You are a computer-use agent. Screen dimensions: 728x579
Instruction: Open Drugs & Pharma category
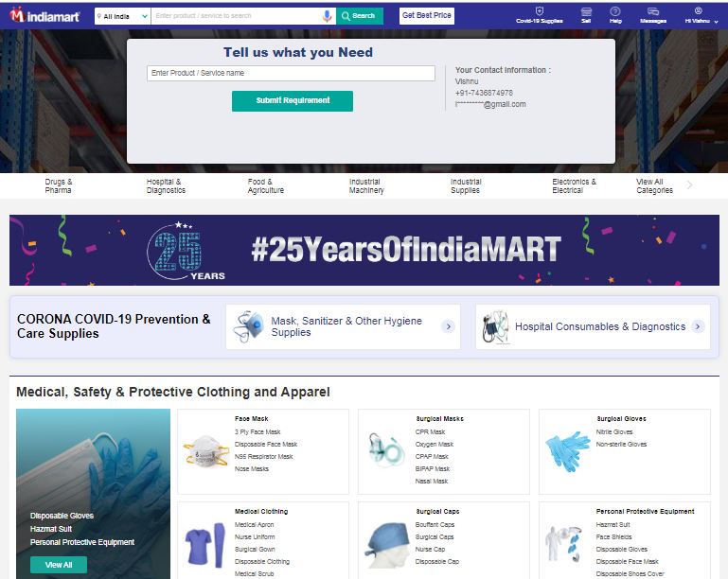pyautogui.click(x=59, y=186)
